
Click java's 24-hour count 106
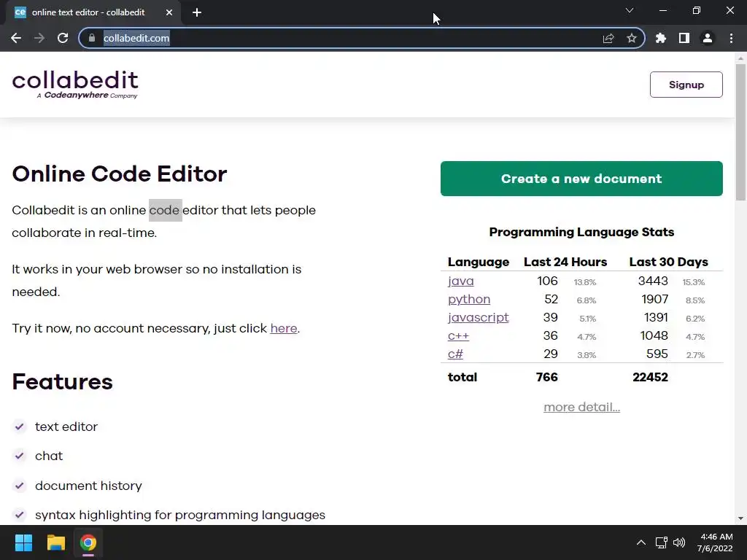click(x=547, y=281)
